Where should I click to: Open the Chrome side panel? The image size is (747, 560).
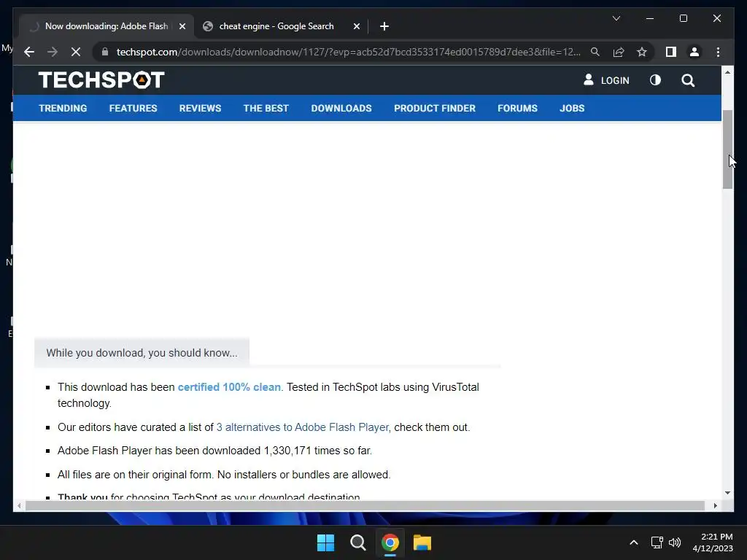[x=671, y=52]
